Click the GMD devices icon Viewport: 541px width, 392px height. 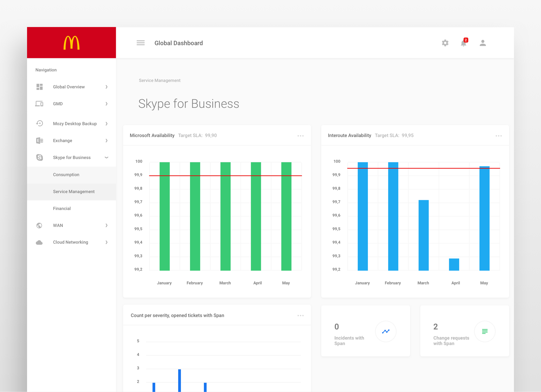click(x=39, y=104)
